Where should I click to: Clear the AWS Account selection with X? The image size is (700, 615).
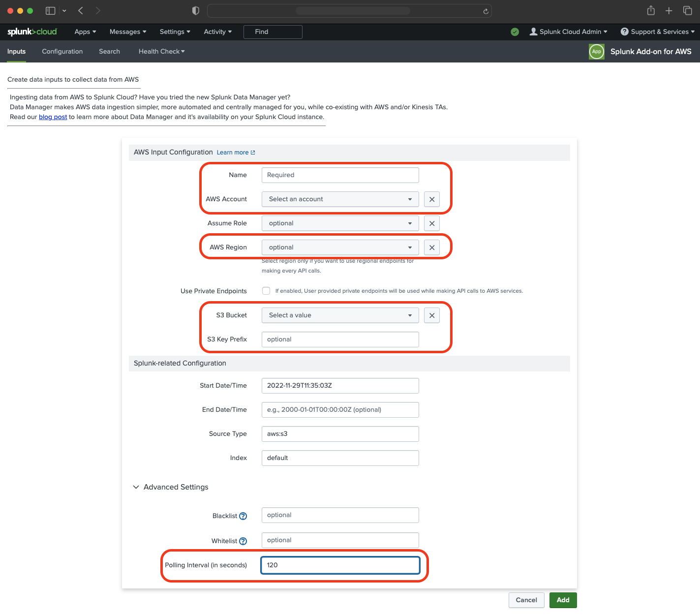tap(432, 199)
